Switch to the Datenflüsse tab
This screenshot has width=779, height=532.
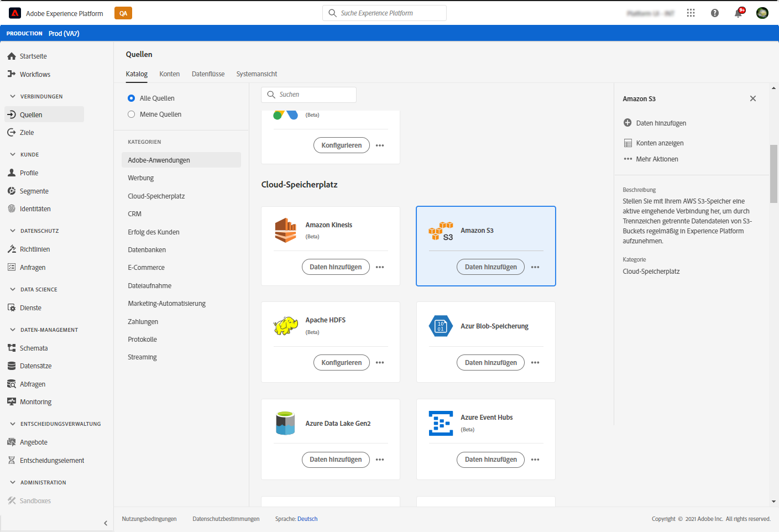tap(208, 74)
